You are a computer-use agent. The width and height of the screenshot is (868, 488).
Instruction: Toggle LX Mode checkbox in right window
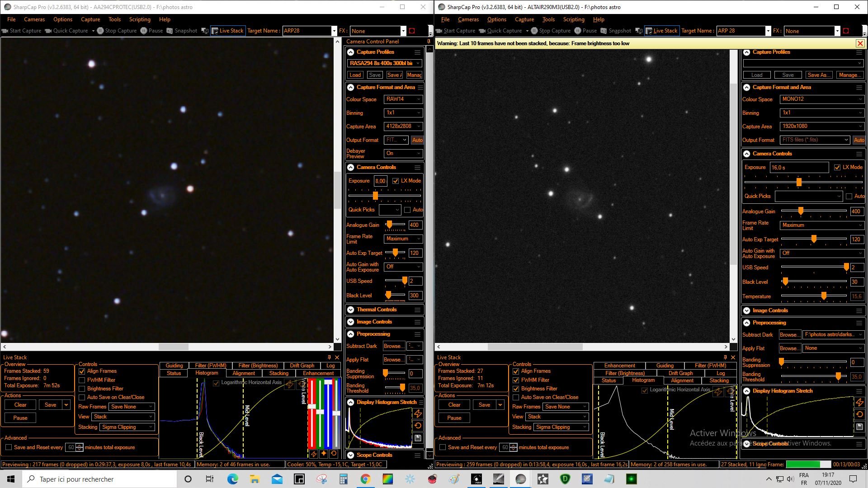pos(837,167)
